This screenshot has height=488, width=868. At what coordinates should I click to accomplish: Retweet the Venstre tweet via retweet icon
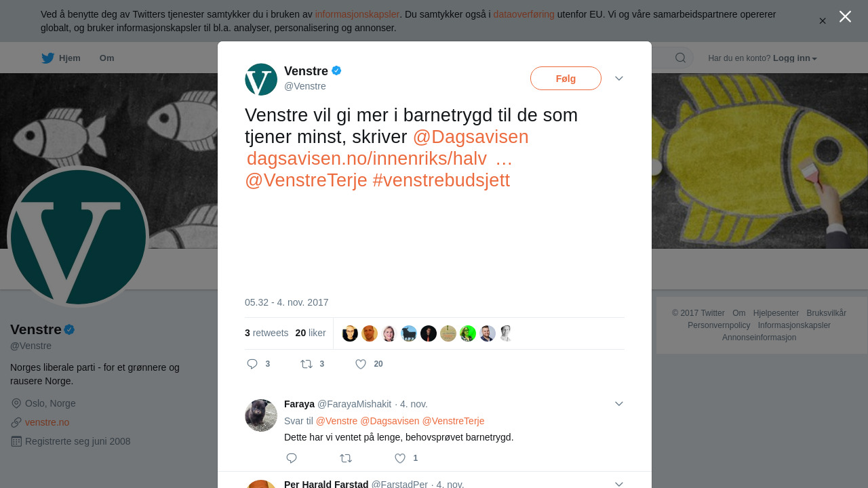point(307,364)
